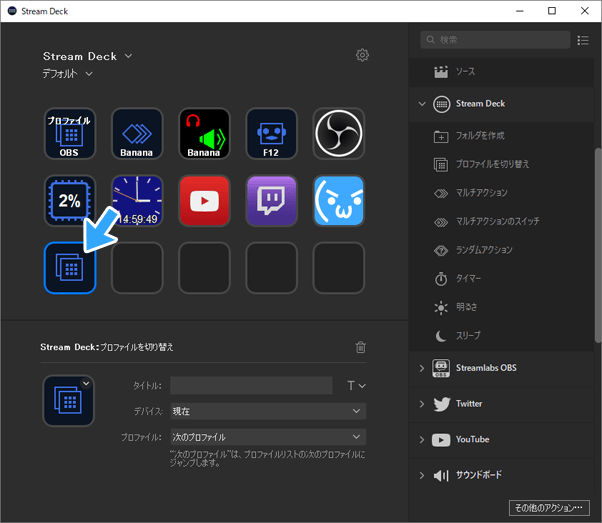Select the blue cat face key

[x=339, y=201]
